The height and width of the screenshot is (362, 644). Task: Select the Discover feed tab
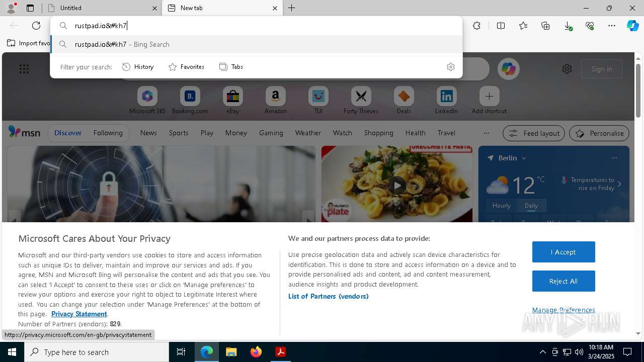(68, 133)
